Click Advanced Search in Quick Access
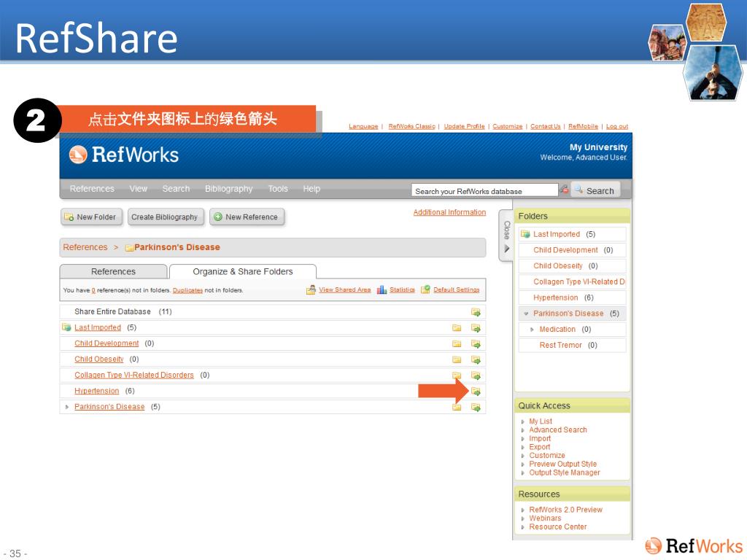Viewport: 747px width, 560px height. (x=558, y=429)
